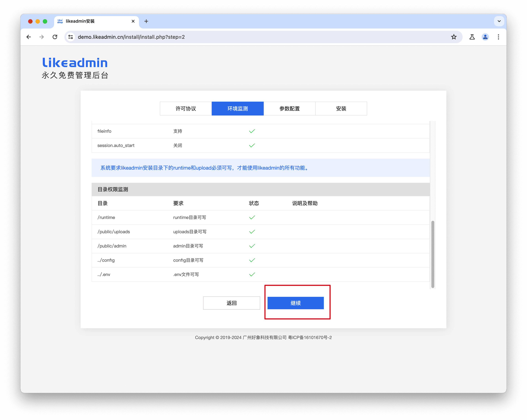This screenshot has width=527, height=420.
Task: Click green checkmark in /public/admin row
Action: tap(252, 246)
